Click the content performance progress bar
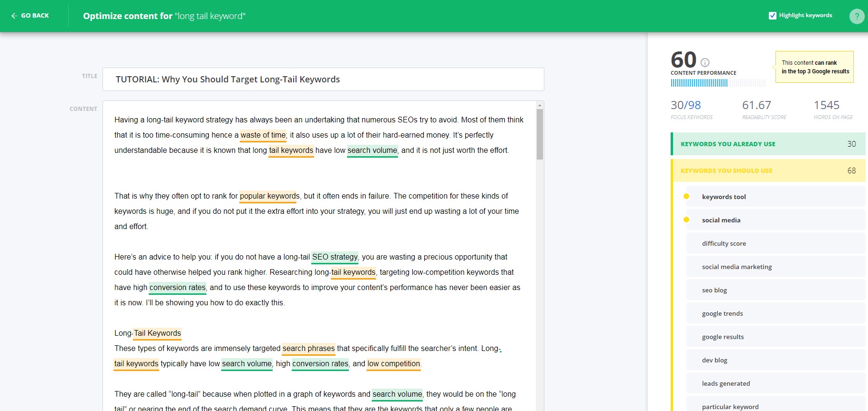 [x=717, y=83]
